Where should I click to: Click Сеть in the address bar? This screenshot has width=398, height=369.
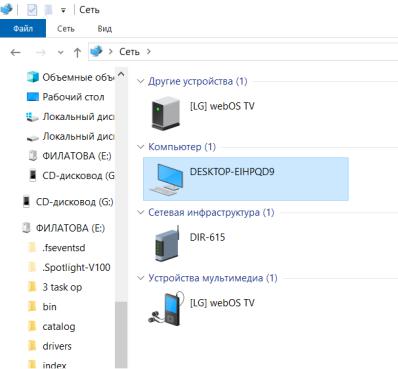click(129, 52)
